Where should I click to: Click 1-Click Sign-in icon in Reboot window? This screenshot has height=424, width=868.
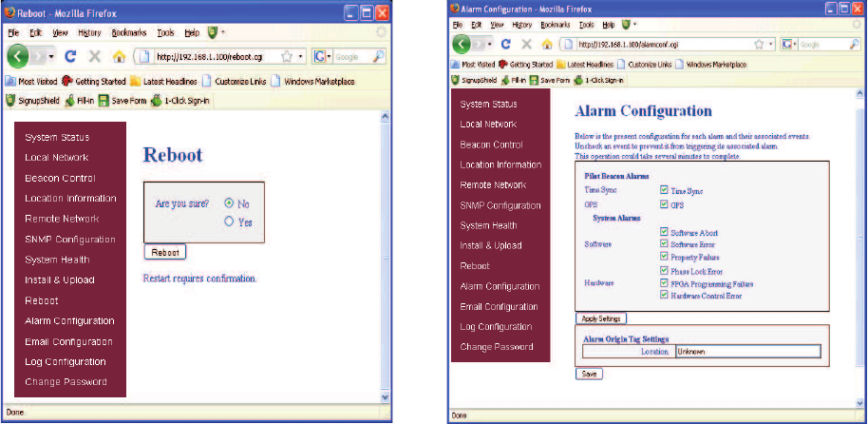pyautogui.click(x=158, y=101)
